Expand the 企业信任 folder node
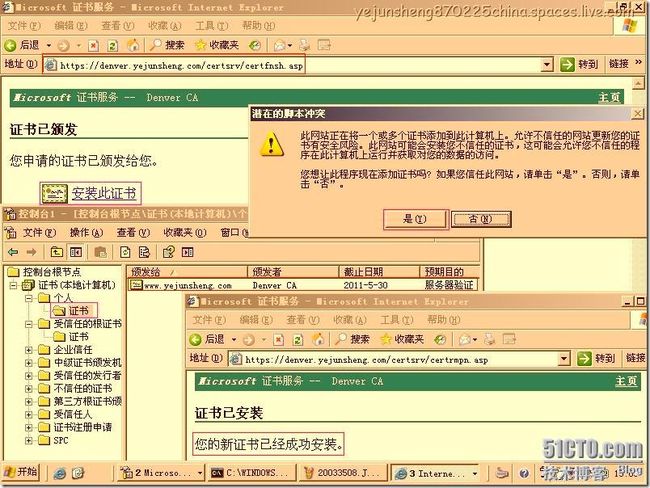 point(29,350)
